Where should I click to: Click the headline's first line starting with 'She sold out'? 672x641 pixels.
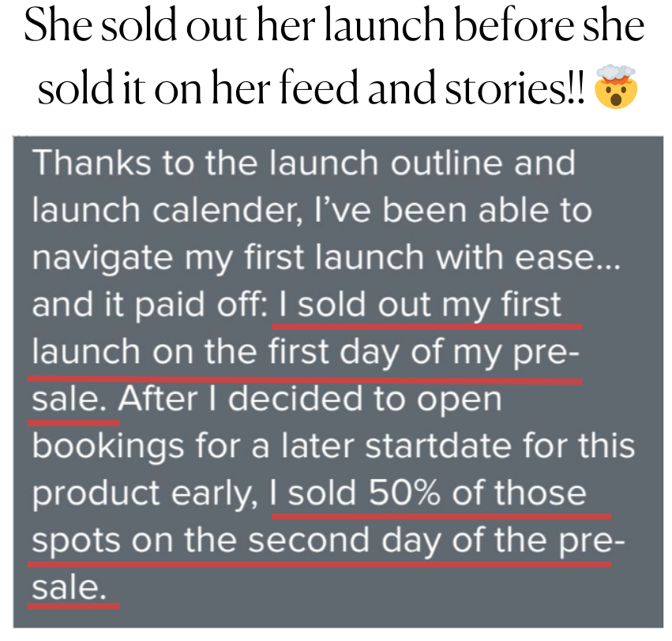333,30
